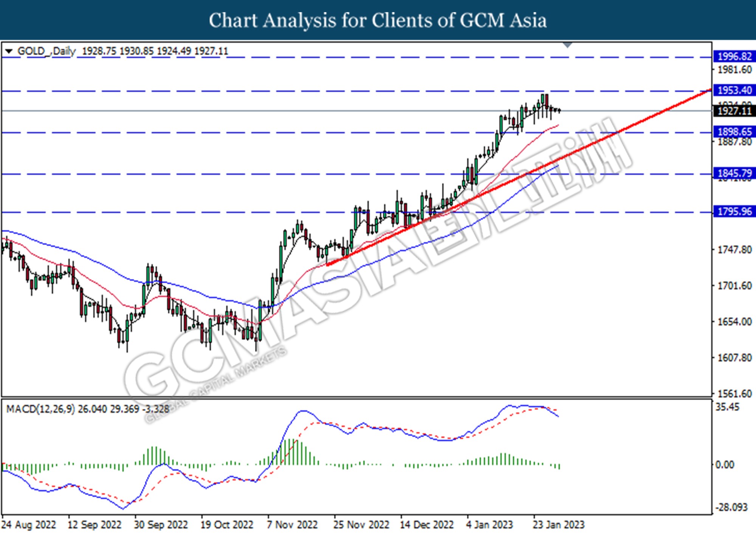This screenshot has width=756, height=540.
Task: Click the 24 Aug 2022 date label
Action: pos(29,525)
